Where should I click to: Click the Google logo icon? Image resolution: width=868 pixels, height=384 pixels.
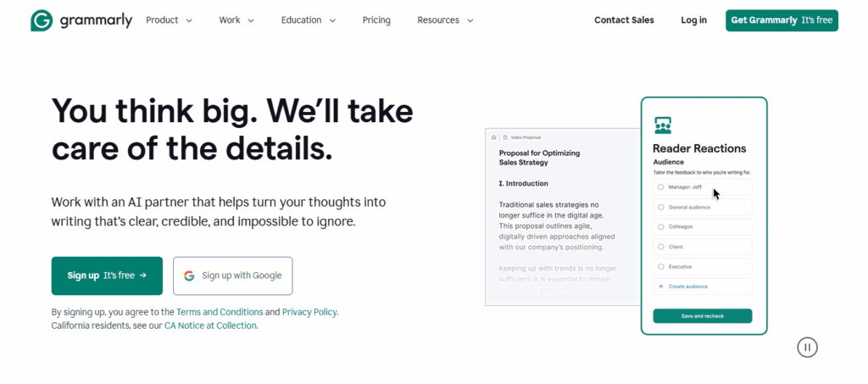(x=189, y=275)
